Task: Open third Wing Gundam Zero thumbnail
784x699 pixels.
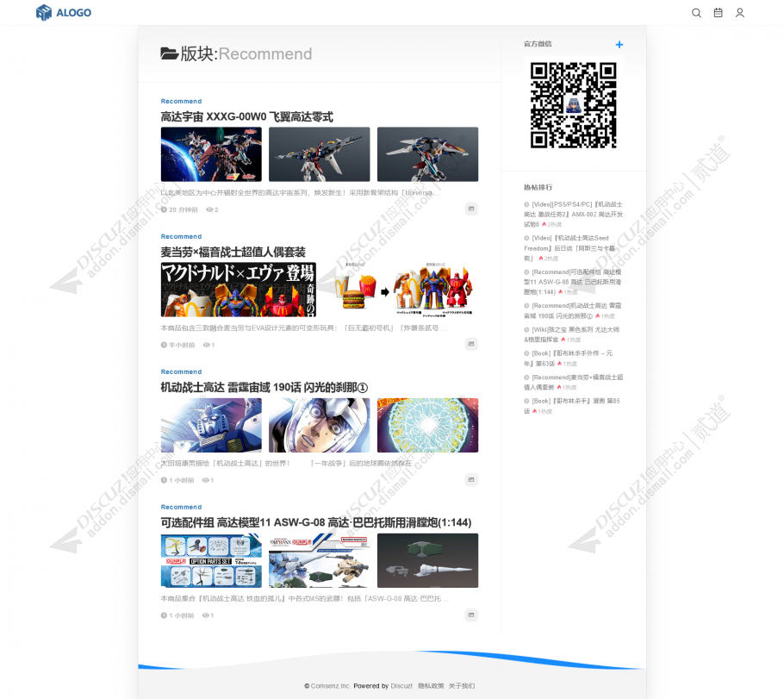Action: tap(427, 154)
